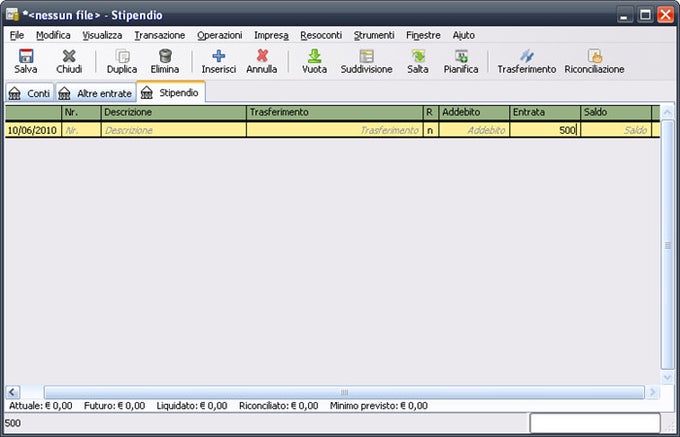Click the Vuota toolbar icon
Screen dimensions: 680x437
[x=314, y=56]
